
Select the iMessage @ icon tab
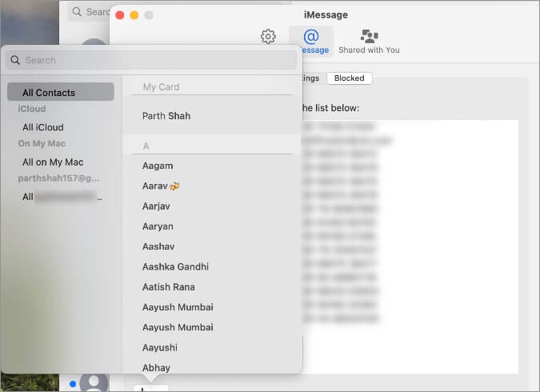[x=311, y=41]
